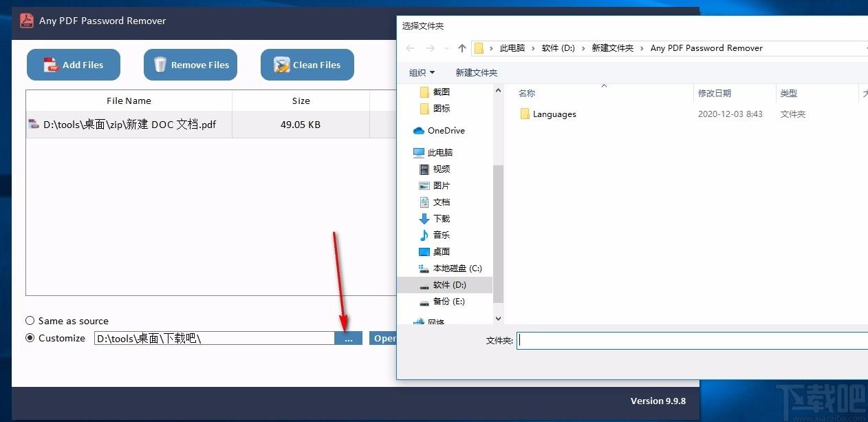
Task: Click the 此电脑 computer icon
Action: click(418, 152)
